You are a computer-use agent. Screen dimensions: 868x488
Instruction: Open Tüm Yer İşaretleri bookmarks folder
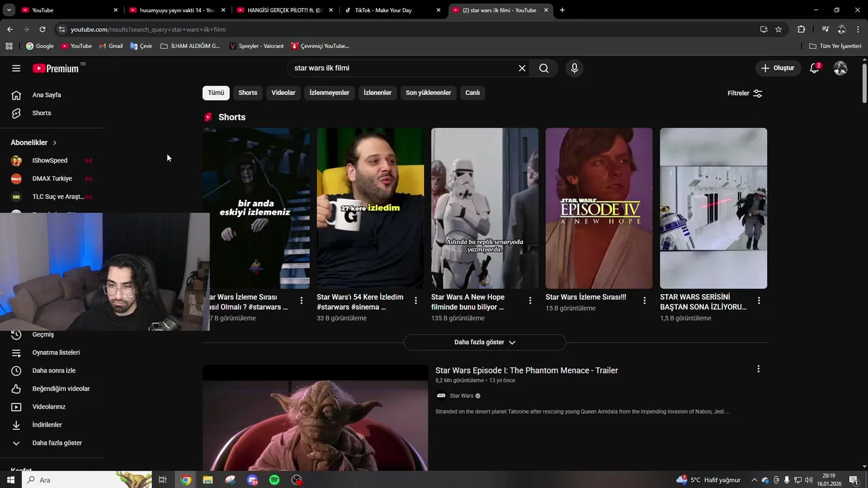pos(835,46)
